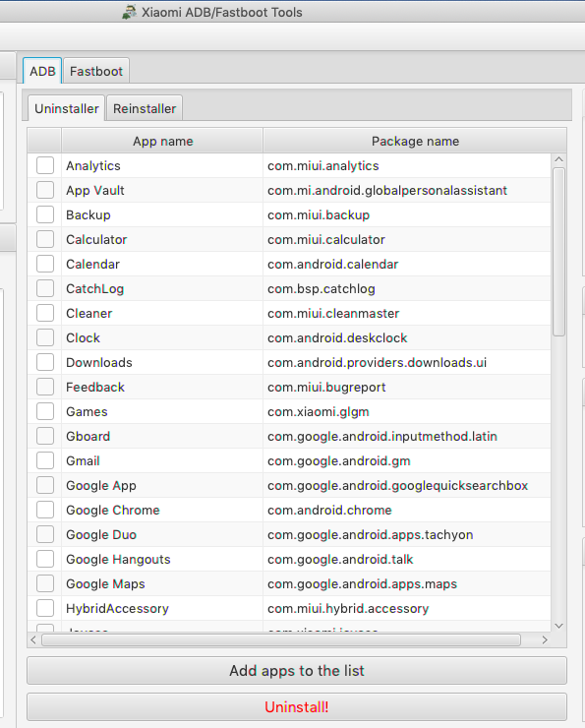This screenshot has width=585, height=728.
Task: Click the com.miui.backup package name
Action: point(319,215)
